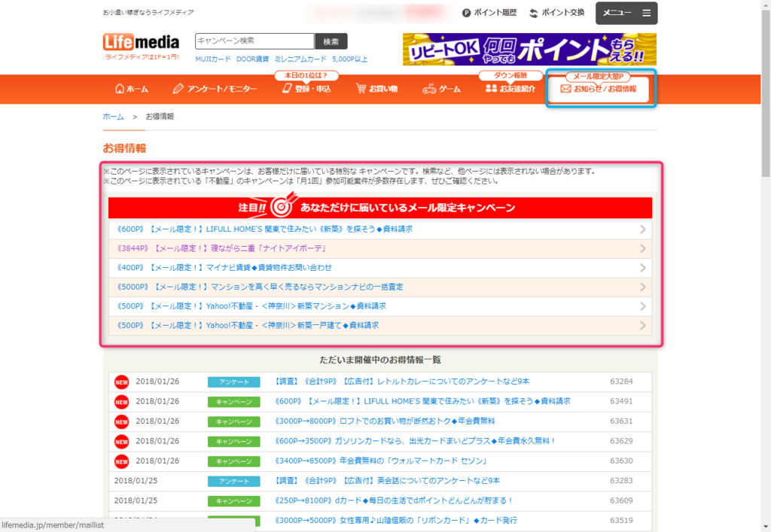The width and height of the screenshot is (771, 532).
Task: Open the chevron on マイナビ賃貸 campaign row
Action: [643, 268]
